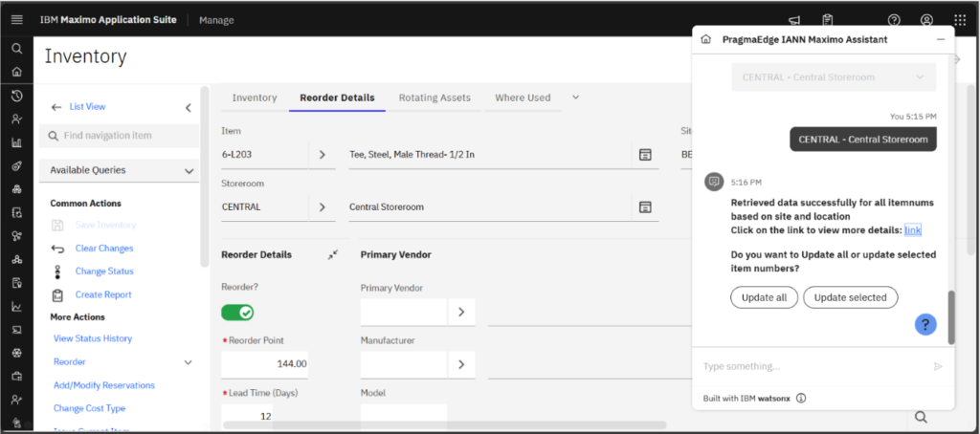Open line chart analytics icon in rail
The image size is (980, 434).
pyautogui.click(x=17, y=307)
